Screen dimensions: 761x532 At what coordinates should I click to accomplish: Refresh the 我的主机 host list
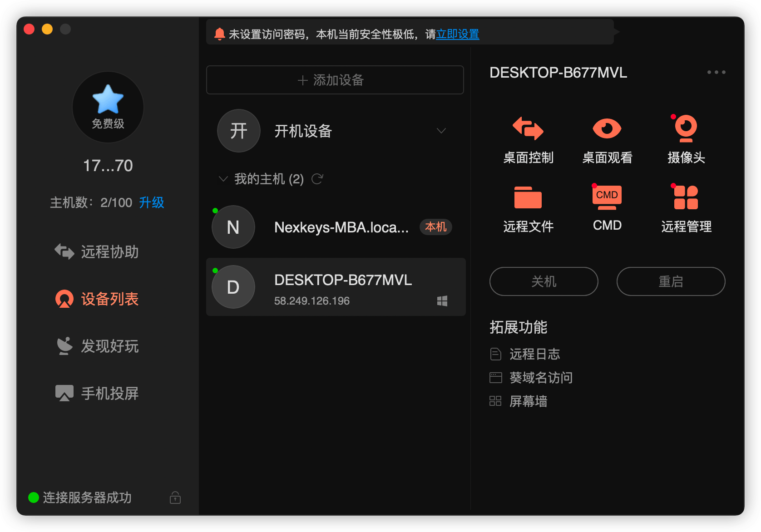[x=317, y=179]
